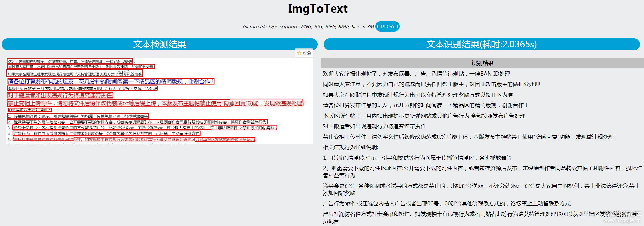This screenshot has height=226, width=644.
Task: Click the 识别结果 table column header
Action: point(482,63)
